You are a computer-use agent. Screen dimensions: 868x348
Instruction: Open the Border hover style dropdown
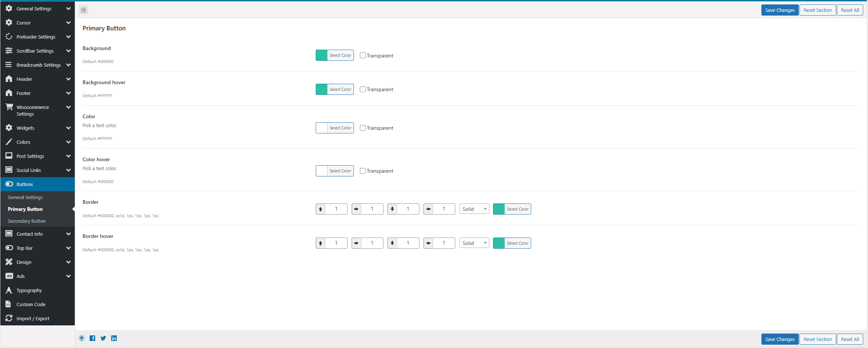(x=474, y=243)
